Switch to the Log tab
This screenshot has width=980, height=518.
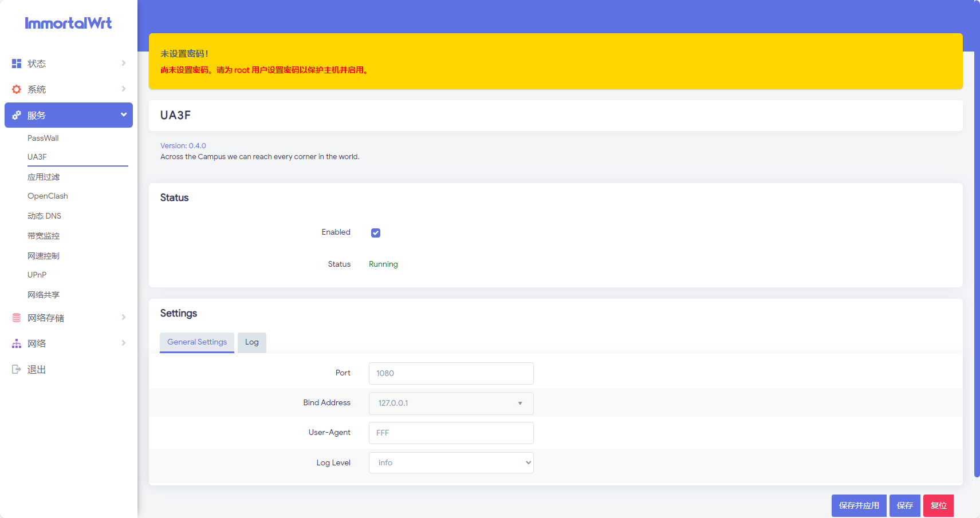pos(251,342)
